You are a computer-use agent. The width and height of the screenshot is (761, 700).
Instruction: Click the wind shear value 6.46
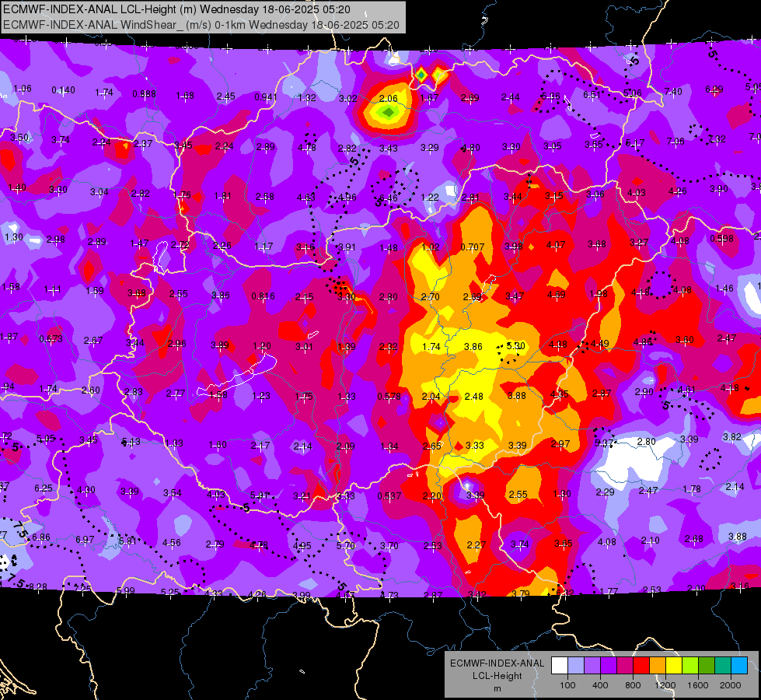(x=388, y=198)
